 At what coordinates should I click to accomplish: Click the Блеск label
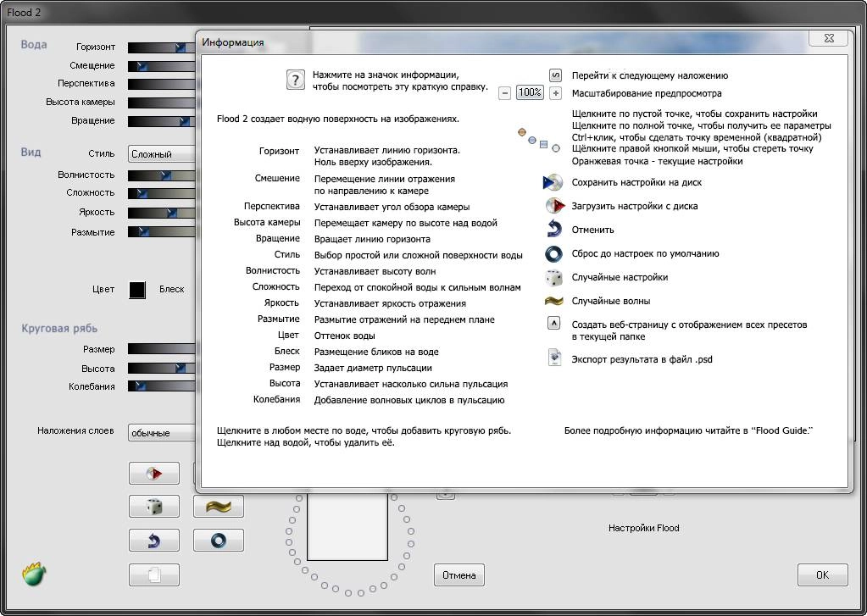(x=172, y=289)
